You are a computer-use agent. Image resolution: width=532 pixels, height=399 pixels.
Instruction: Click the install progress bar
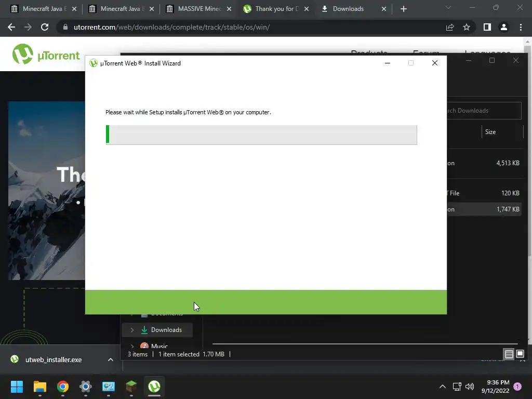(x=261, y=135)
